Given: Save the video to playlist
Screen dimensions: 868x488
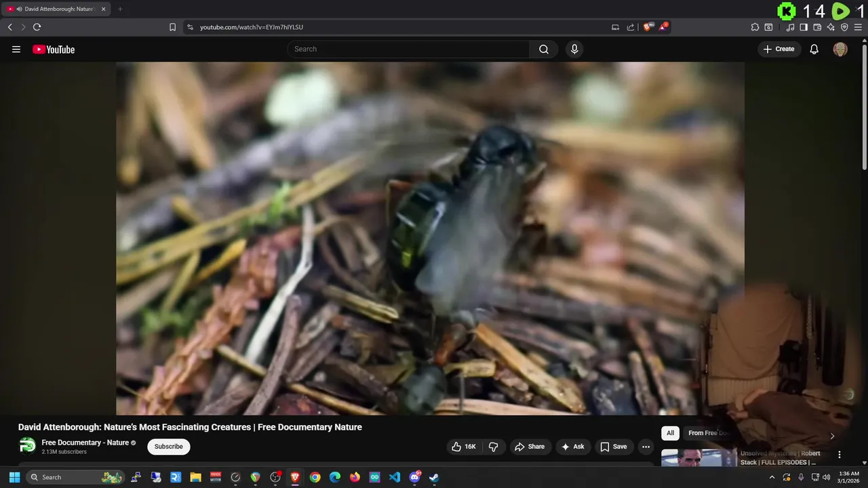Looking at the screenshot, I should (613, 447).
